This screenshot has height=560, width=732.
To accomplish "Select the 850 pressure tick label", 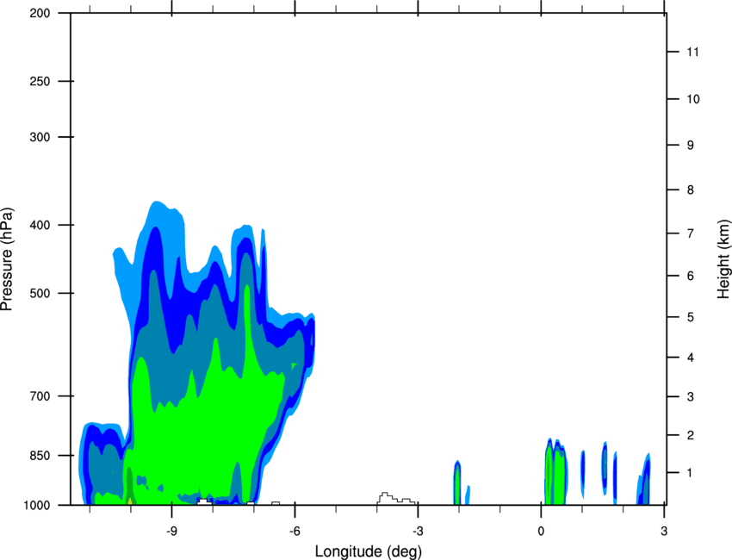I will coord(40,455).
